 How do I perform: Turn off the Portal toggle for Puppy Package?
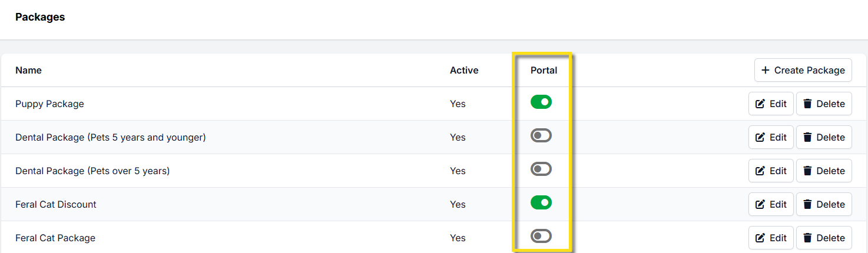pyautogui.click(x=541, y=102)
